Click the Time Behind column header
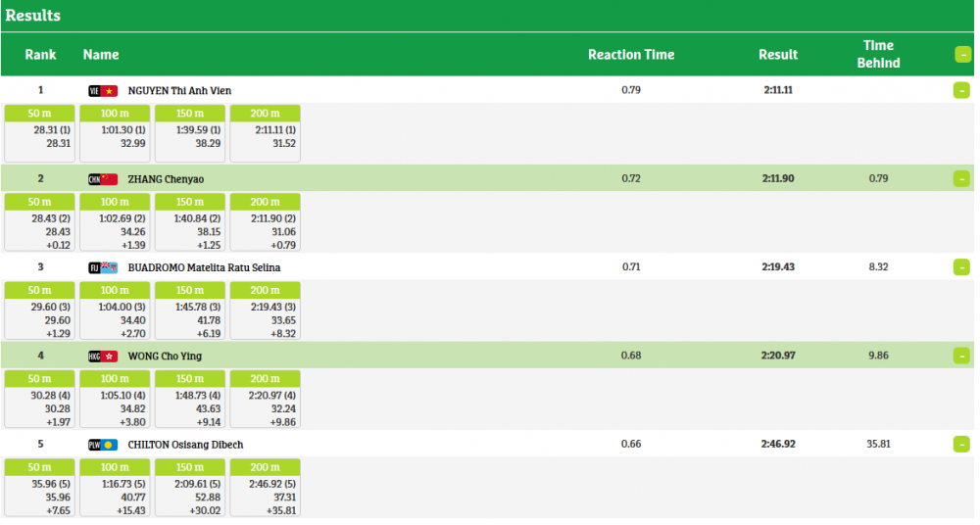The height and width of the screenshot is (525, 980). (878, 54)
